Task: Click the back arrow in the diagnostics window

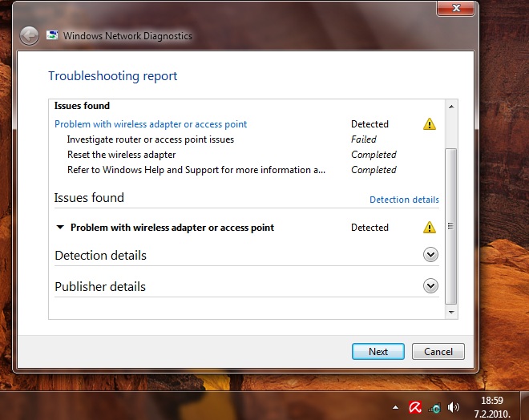Action: pos(29,35)
